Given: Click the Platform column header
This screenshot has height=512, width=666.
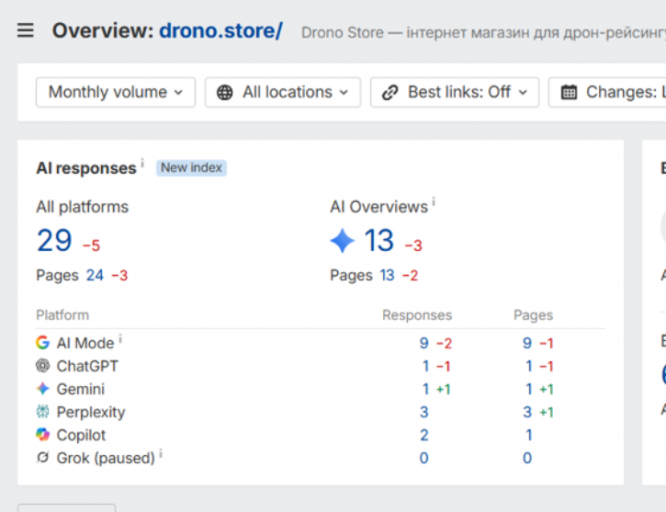Looking at the screenshot, I should (62, 315).
